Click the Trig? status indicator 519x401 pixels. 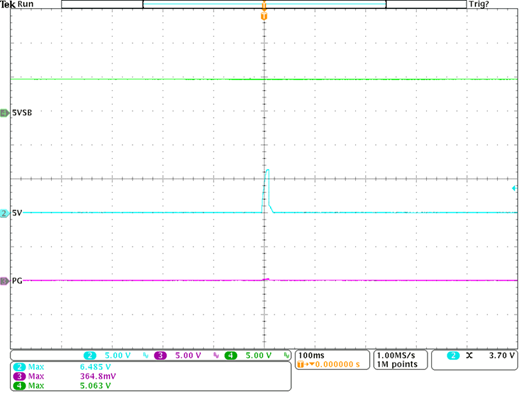coord(479,4)
